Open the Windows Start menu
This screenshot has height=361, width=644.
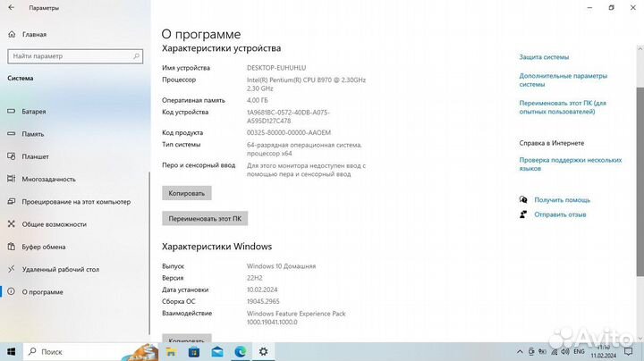(12, 351)
